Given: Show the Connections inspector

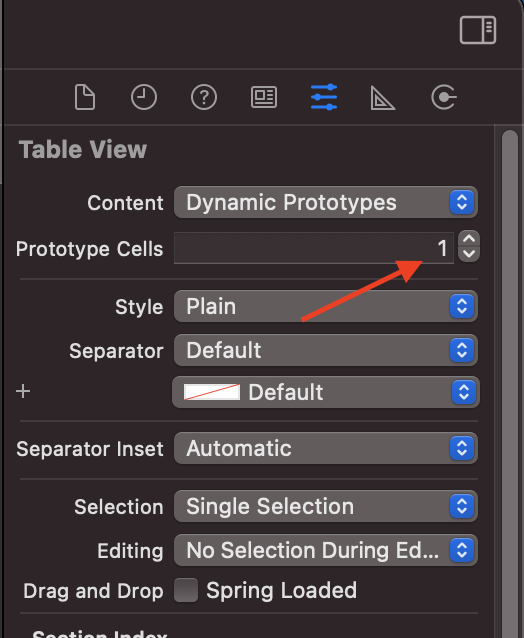Looking at the screenshot, I should [443, 97].
